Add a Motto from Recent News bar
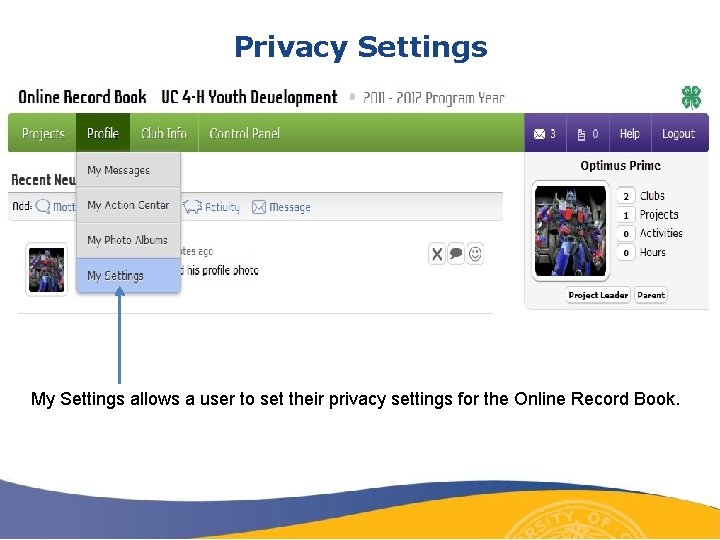Viewport: 720px width, 540px height. point(55,207)
